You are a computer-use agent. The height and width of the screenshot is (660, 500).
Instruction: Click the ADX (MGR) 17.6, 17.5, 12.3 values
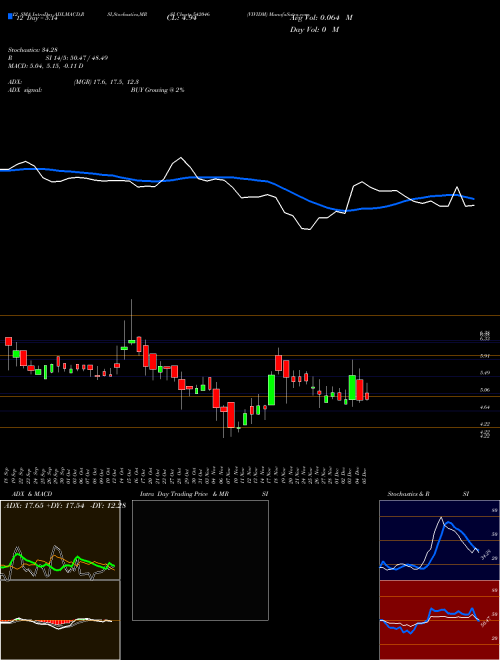pos(106,82)
